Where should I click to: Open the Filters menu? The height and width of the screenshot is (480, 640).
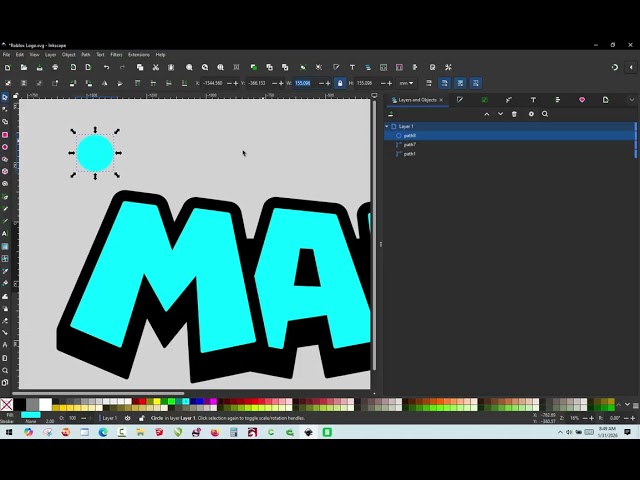[x=116, y=55]
